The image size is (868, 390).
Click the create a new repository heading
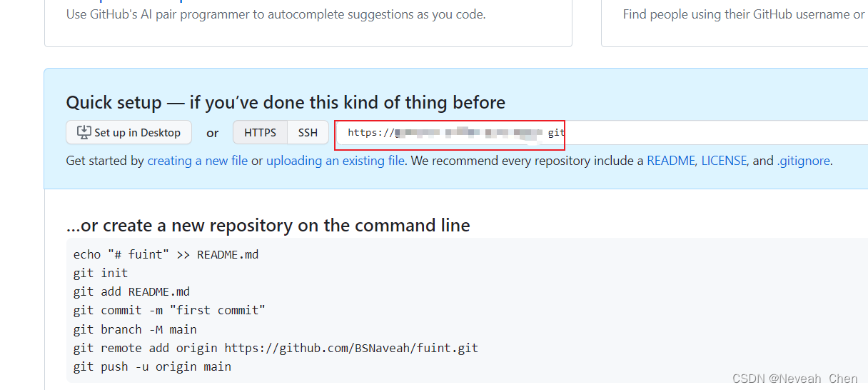coord(268,226)
